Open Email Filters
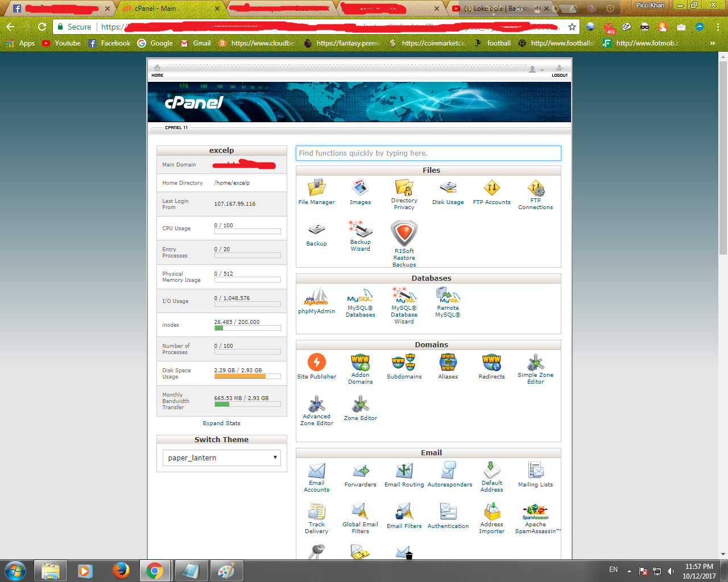This screenshot has width=728, height=582. [404, 516]
